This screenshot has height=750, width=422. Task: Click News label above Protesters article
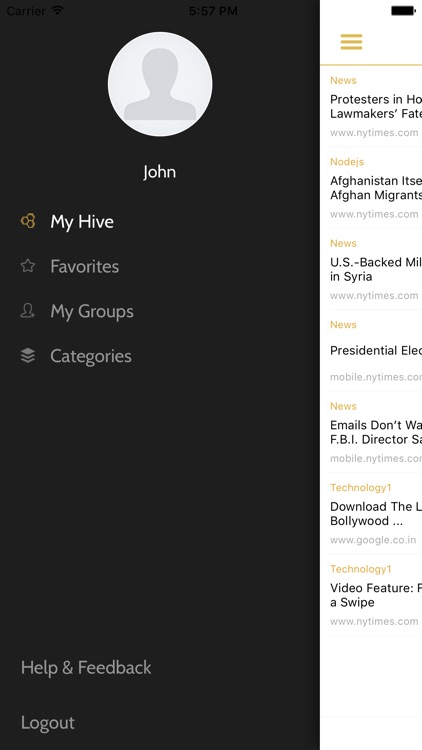[x=343, y=80]
